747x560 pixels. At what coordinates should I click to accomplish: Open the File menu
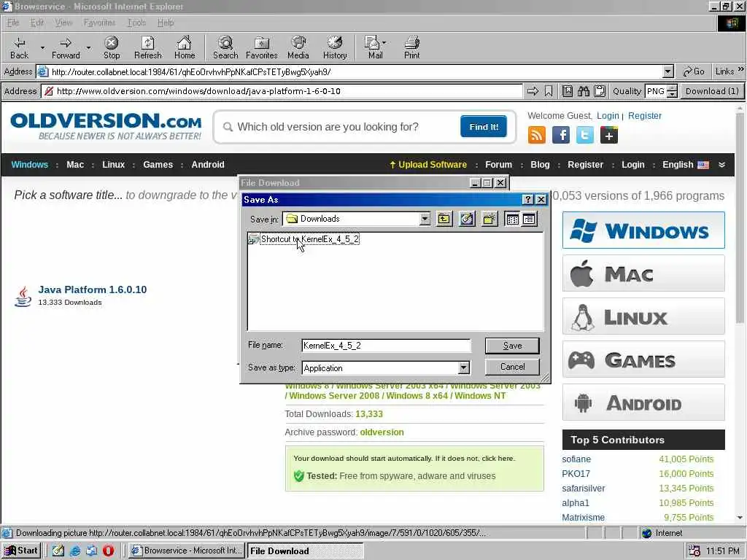pyautogui.click(x=13, y=23)
